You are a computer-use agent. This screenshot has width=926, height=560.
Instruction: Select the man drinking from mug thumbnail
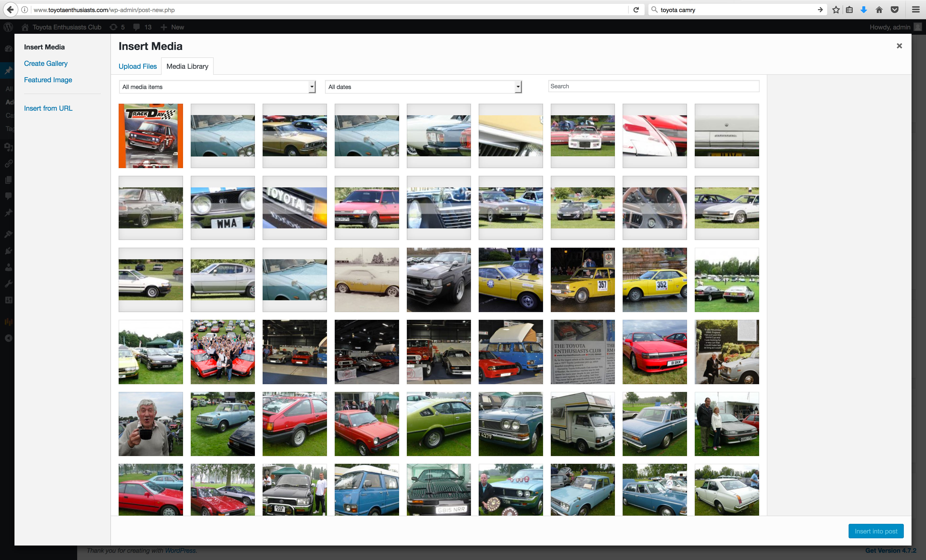(151, 424)
